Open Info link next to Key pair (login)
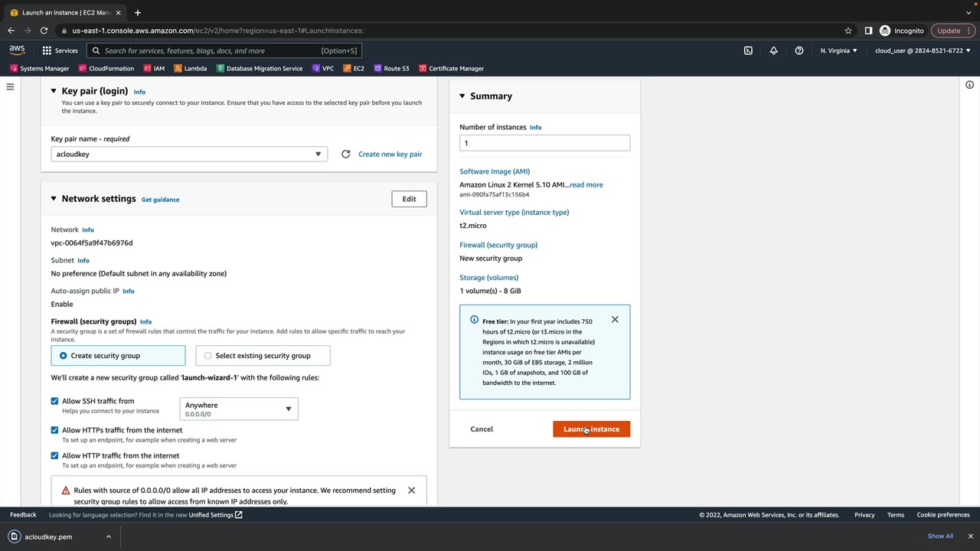 (139, 92)
